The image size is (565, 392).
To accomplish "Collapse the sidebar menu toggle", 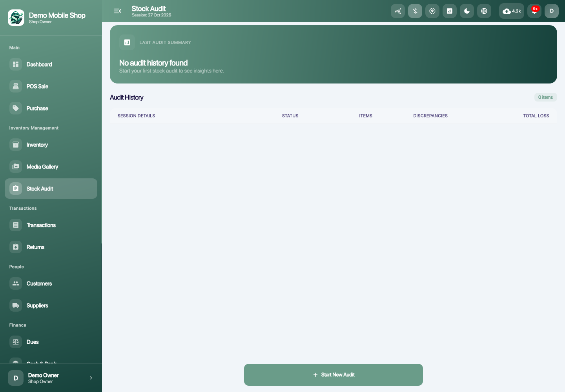I will pos(117,11).
